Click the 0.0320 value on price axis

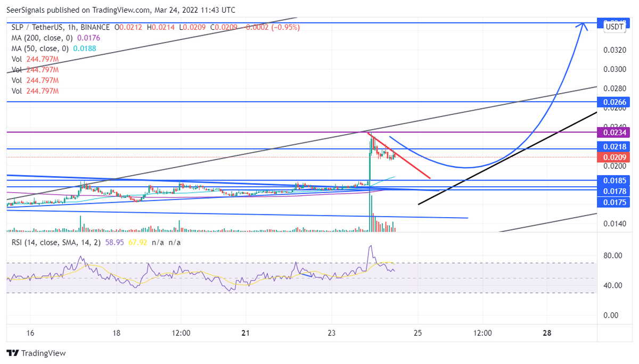[x=615, y=51]
